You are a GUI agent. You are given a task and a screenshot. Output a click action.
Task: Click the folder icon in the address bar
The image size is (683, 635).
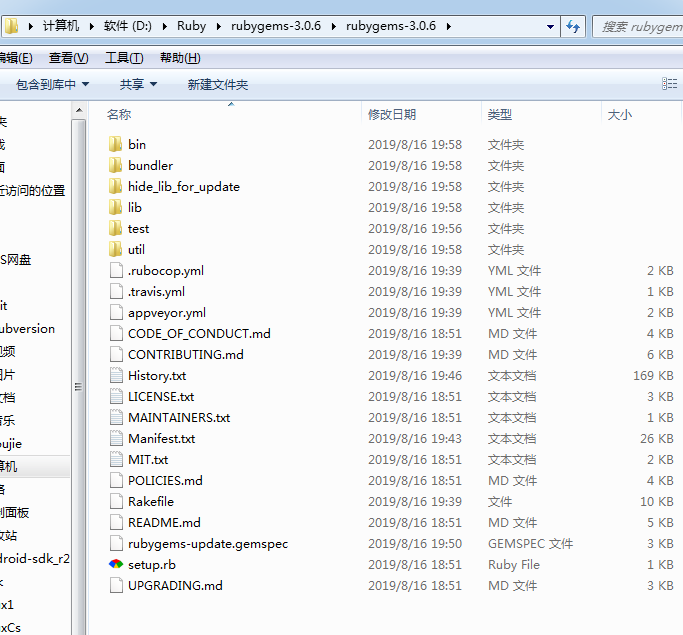(x=11, y=26)
